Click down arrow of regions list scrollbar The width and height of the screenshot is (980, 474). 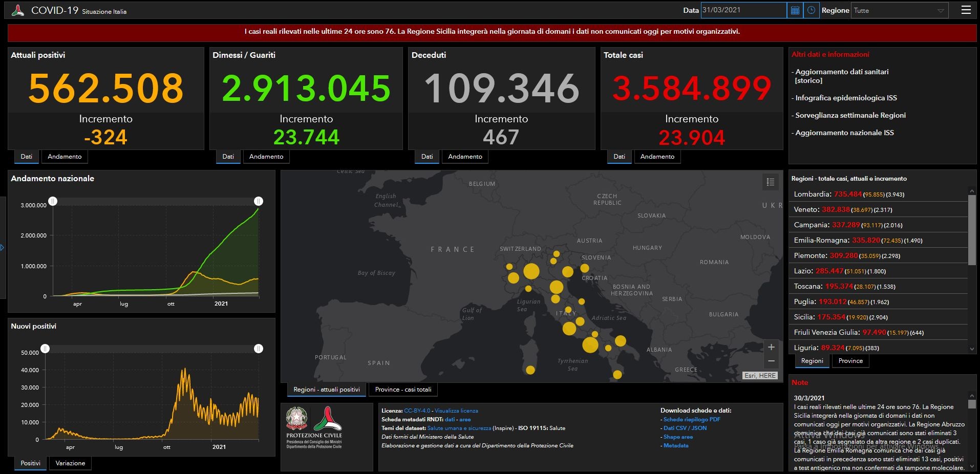click(x=972, y=349)
